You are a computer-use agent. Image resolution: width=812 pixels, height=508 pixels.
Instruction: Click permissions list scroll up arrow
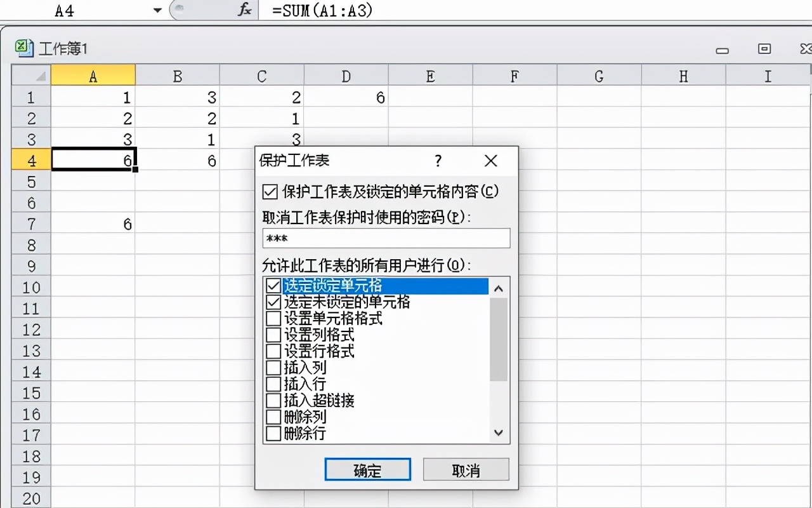[499, 288]
